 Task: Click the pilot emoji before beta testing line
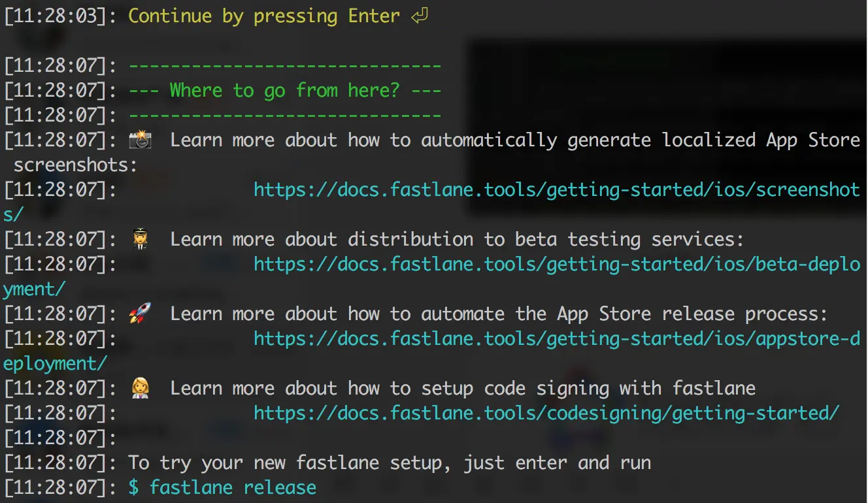coord(140,239)
